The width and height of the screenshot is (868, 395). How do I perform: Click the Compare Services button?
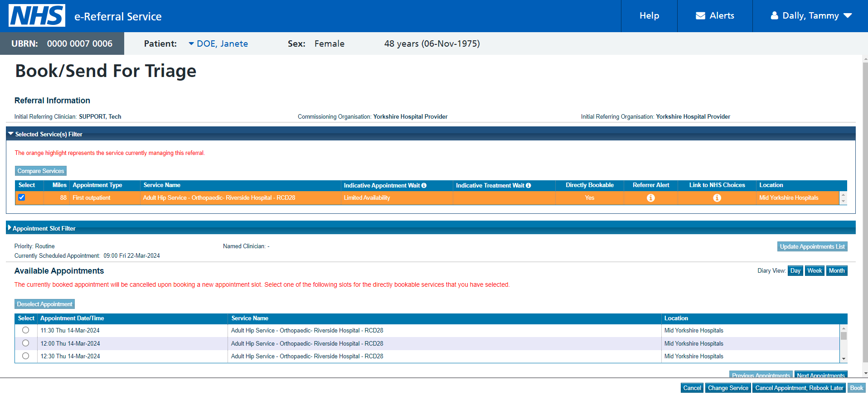[x=41, y=171]
